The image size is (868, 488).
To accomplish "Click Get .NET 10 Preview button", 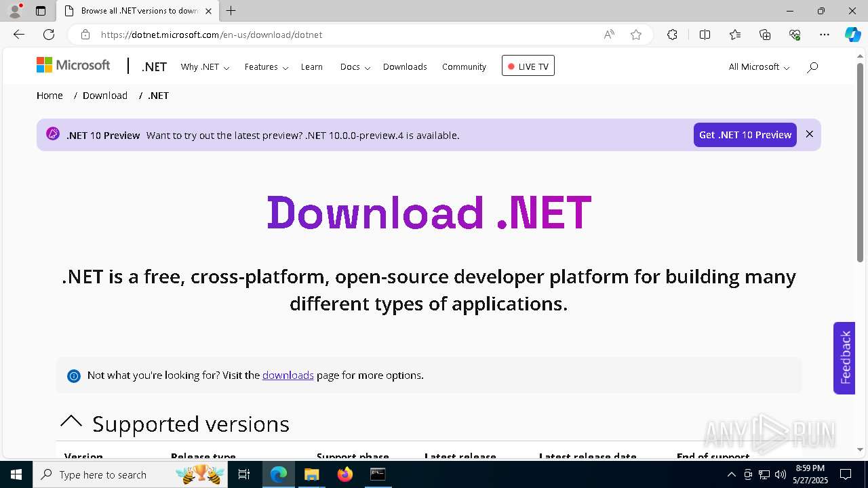I will 745,135.
